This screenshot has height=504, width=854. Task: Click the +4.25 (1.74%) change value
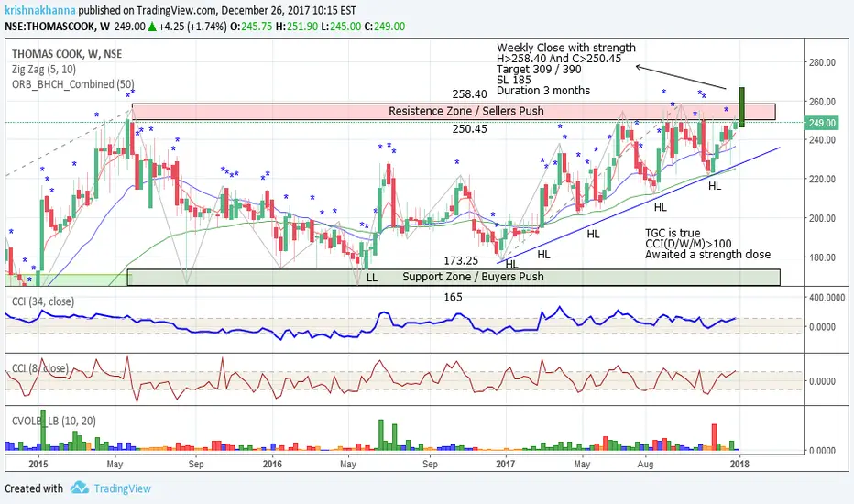[192, 27]
